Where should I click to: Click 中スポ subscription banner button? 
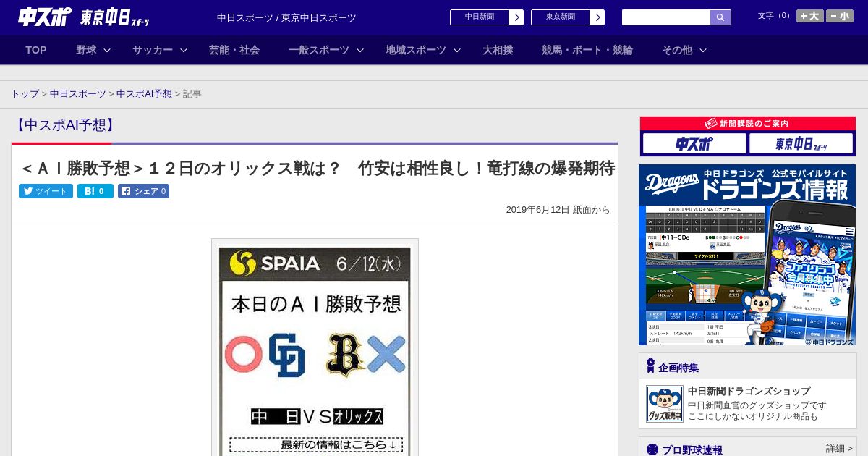(694, 143)
